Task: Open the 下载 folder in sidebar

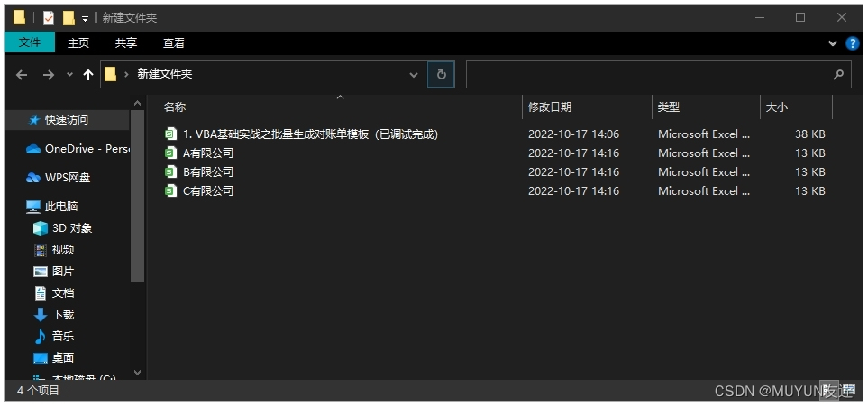Action: [x=62, y=314]
